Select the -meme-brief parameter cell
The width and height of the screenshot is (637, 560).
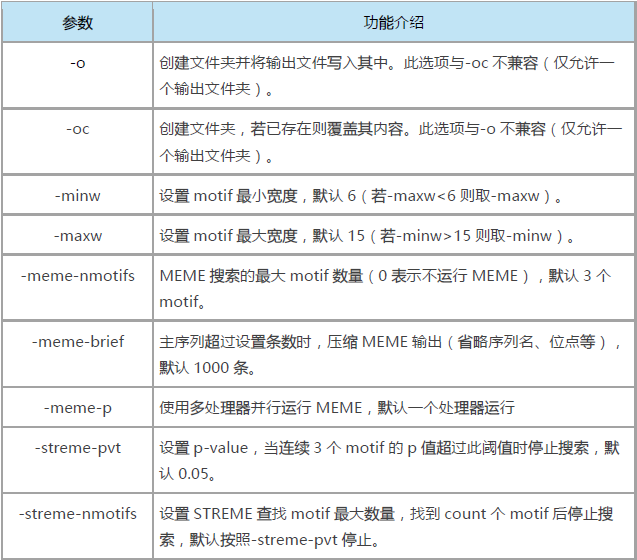(77, 342)
